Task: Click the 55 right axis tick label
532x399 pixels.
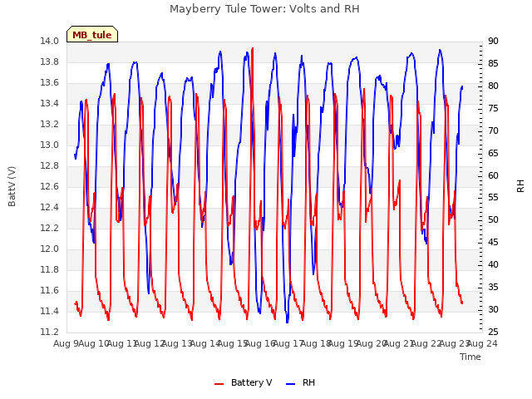Action: point(493,198)
